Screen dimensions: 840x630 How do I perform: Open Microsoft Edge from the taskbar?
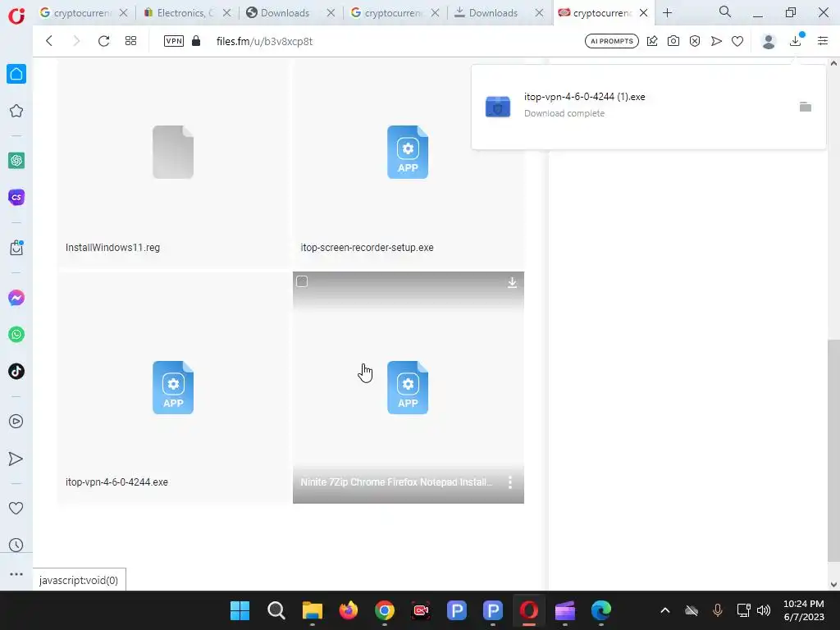[601, 610]
